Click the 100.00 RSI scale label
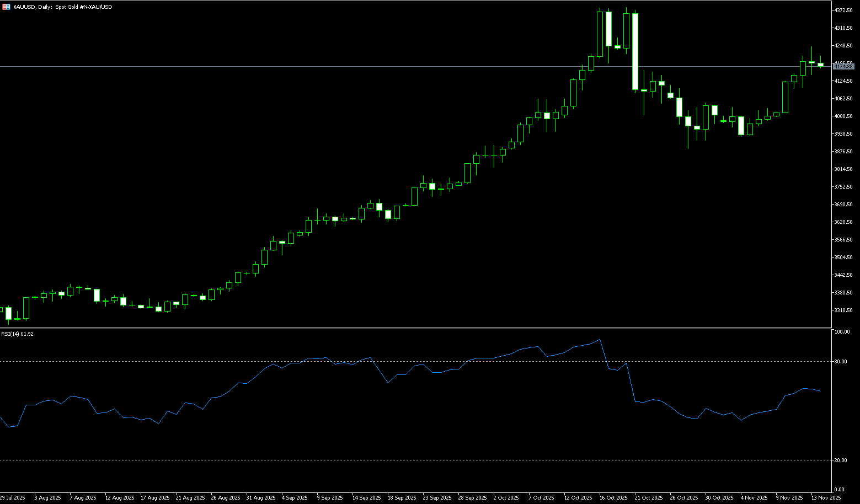 pos(842,332)
